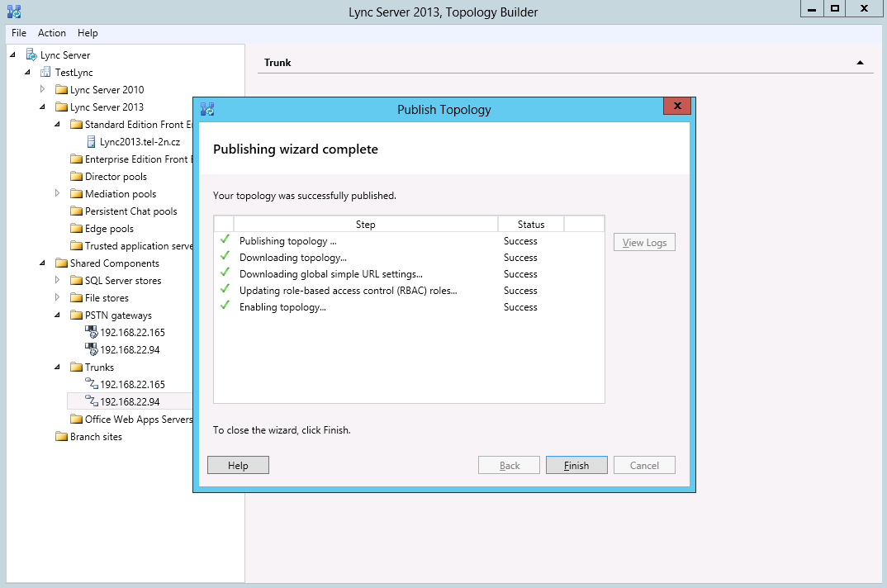
Task: Select the Lync2013.tel-2n.cz server icon
Action: pos(92,142)
